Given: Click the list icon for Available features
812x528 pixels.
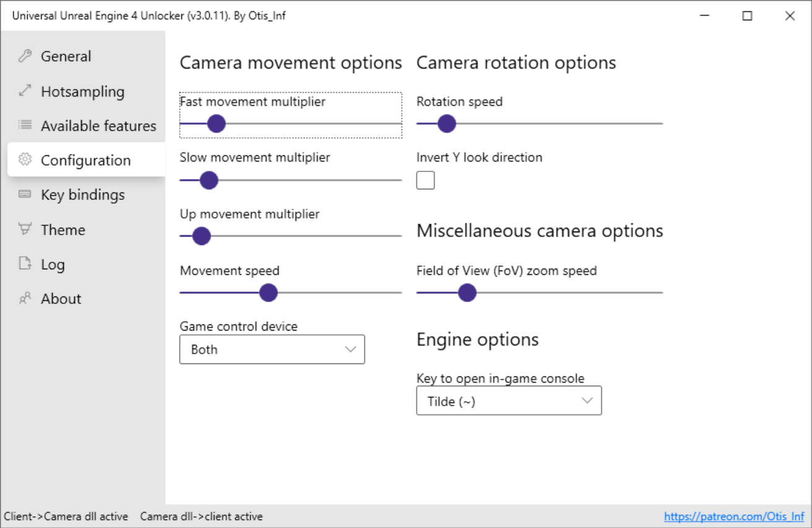Looking at the screenshot, I should (x=25, y=125).
